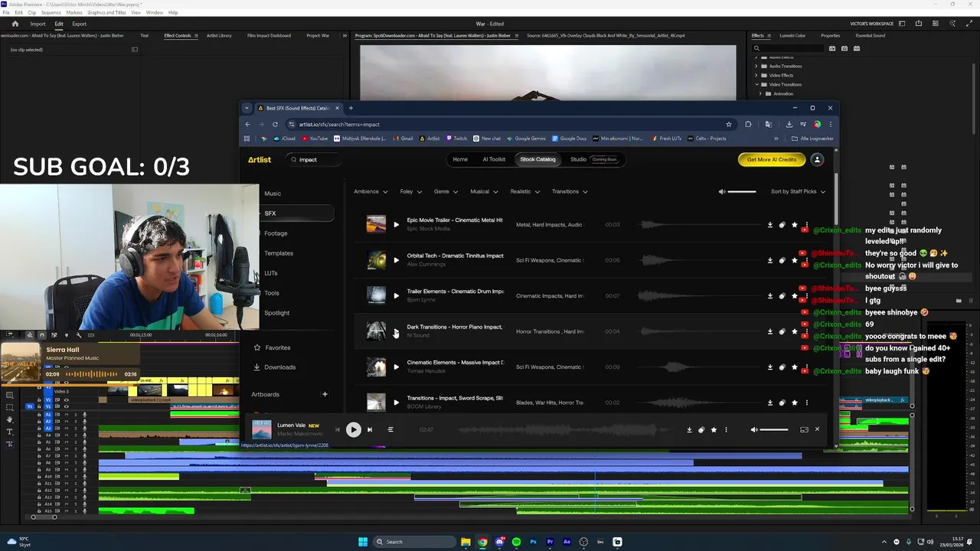Screen dimensions: 980x551
Task: Select the Type tool in Premiere
Action: (x=10, y=432)
